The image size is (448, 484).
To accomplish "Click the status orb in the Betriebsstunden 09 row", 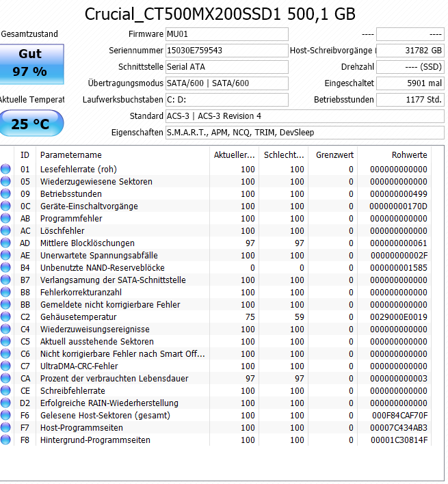I will (x=5, y=193).
